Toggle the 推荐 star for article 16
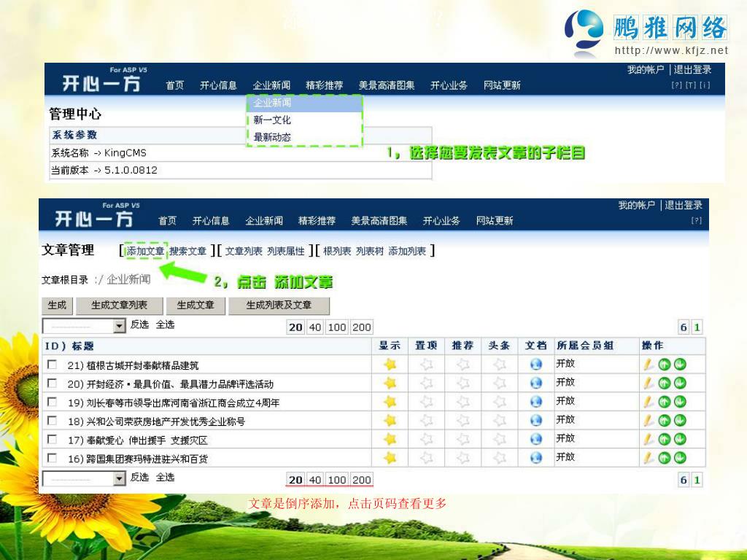 tap(462, 458)
